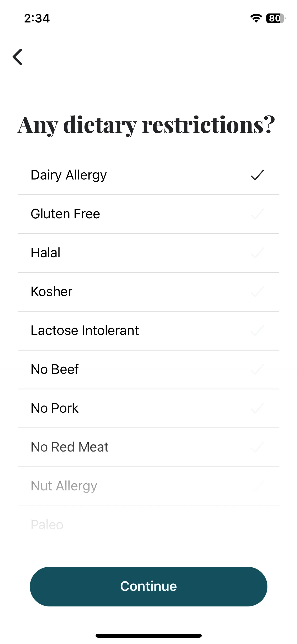Choose the Gluten Free label
Image resolution: width=297 pixels, height=644 pixels.
pyautogui.click(x=65, y=214)
